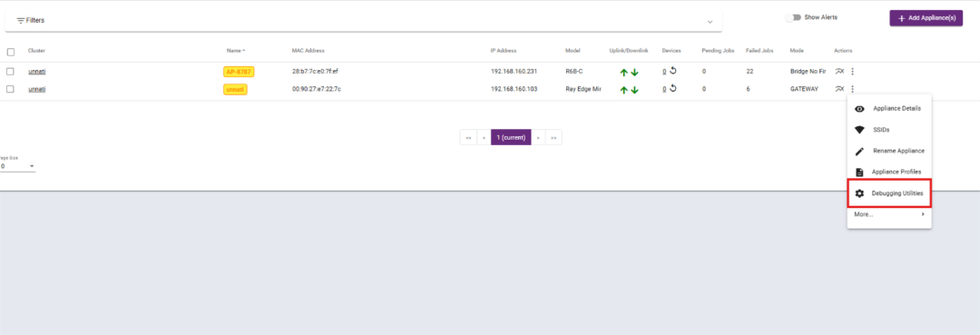This screenshot has width=980, height=335.
Task: Click the network action icon in unnati appliance row
Action: click(x=839, y=89)
